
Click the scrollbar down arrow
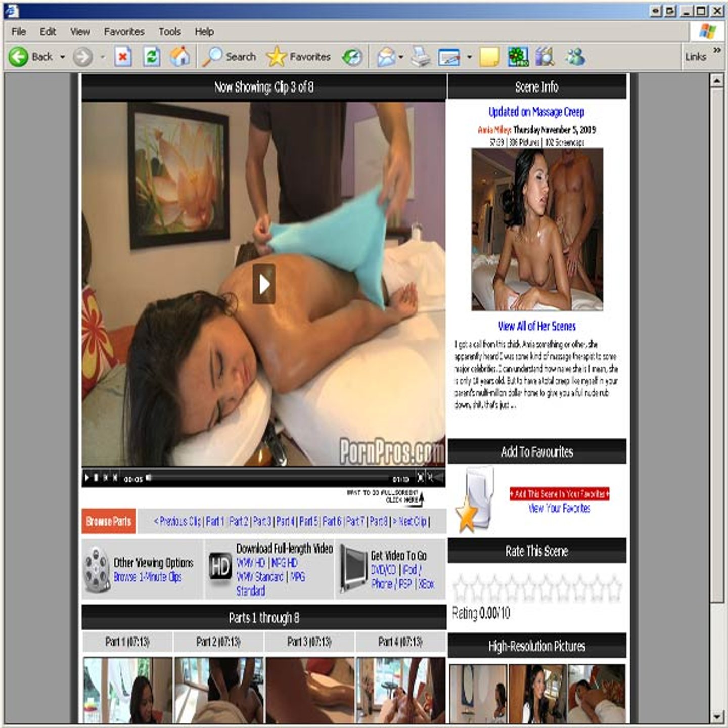click(x=716, y=716)
